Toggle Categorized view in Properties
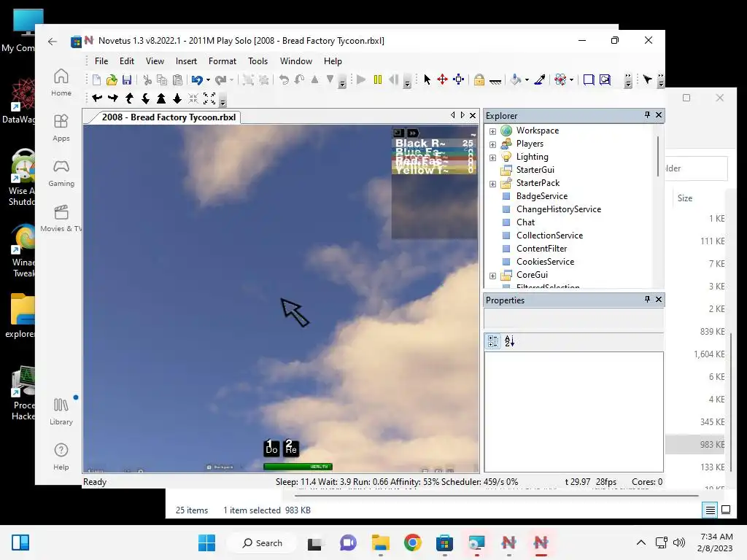This screenshot has height=560, width=747. 494,341
